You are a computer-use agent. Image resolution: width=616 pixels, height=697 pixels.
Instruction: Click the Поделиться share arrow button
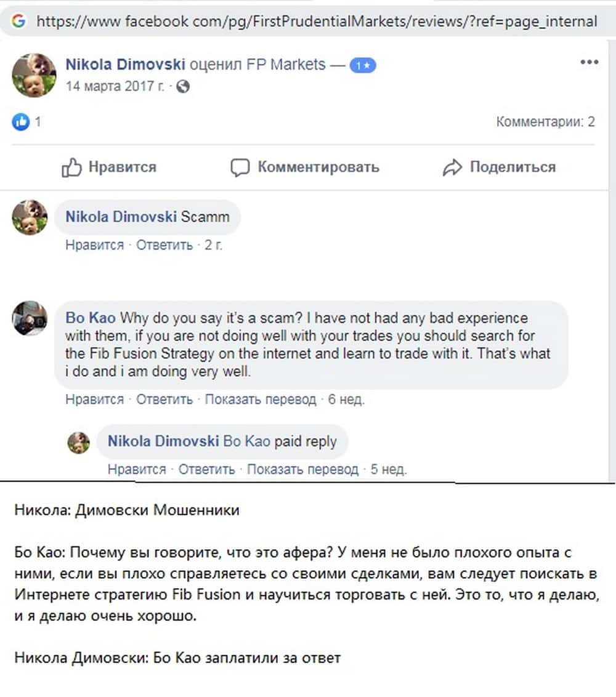pyautogui.click(x=499, y=167)
